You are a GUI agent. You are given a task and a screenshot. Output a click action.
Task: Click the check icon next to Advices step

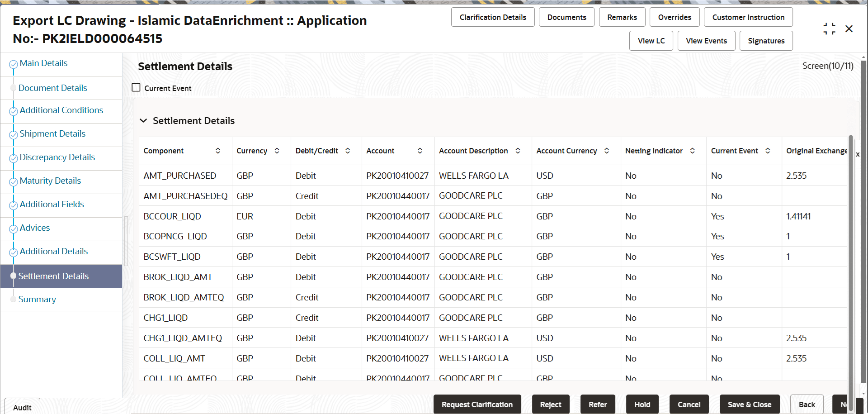coord(13,228)
